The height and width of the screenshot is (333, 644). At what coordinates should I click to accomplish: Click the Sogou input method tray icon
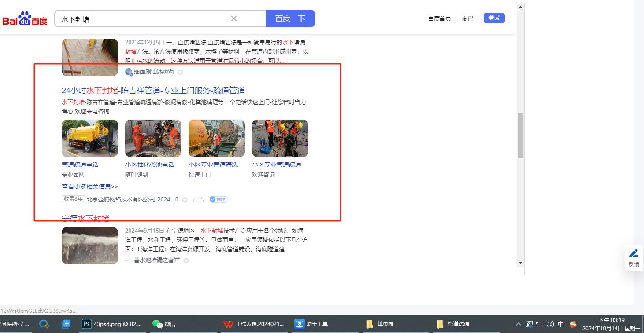click(573, 324)
